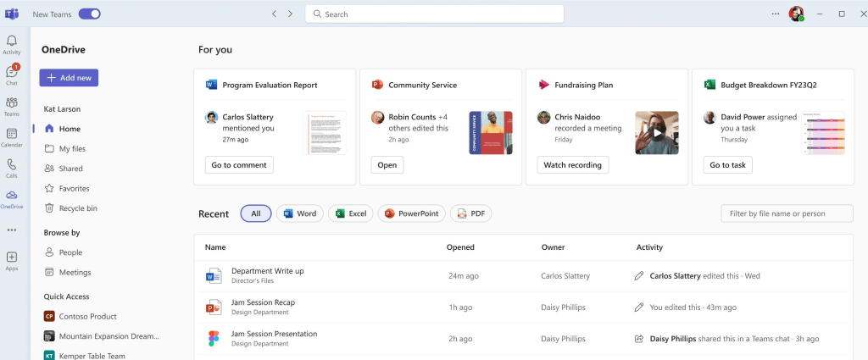Image resolution: width=868 pixels, height=360 pixels.
Task: Filter recent files by PowerPoint
Action: [411, 213]
